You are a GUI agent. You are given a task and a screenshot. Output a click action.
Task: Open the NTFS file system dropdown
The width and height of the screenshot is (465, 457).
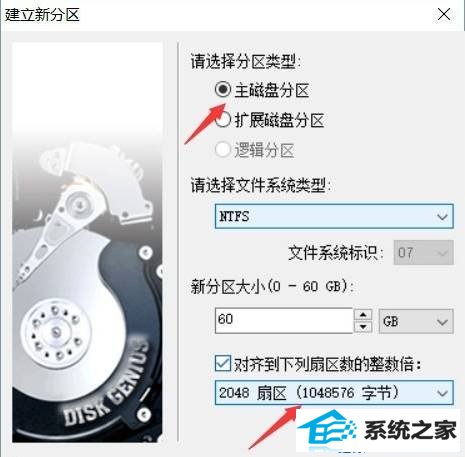pos(334,216)
